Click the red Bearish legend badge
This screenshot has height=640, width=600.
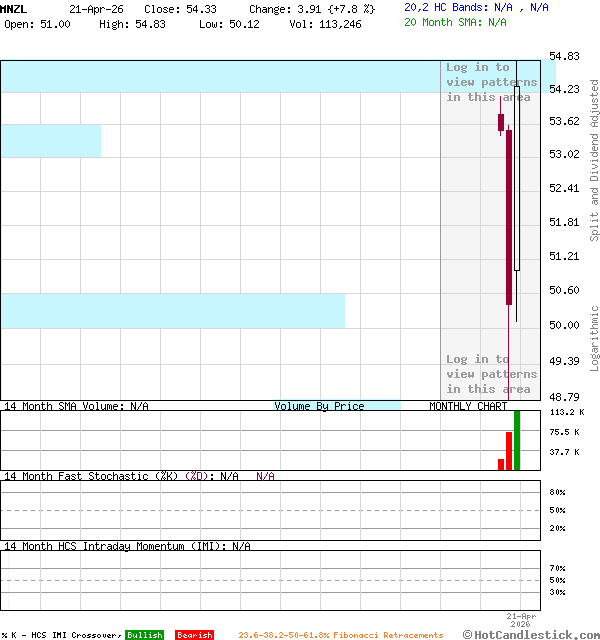point(194,635)
